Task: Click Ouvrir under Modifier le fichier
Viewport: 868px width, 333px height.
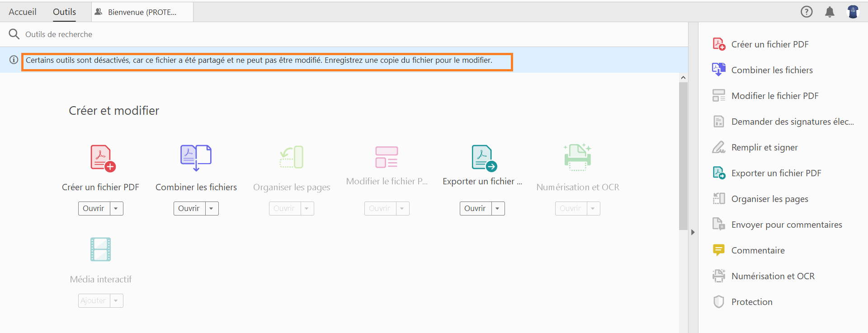Action: [380, 208]
